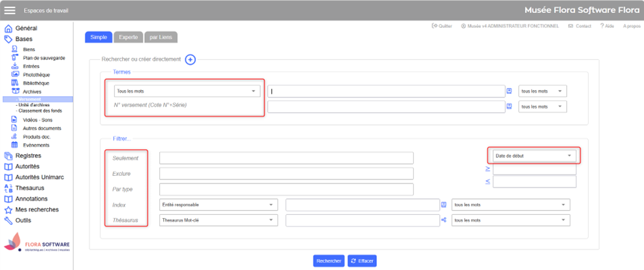
Task: Click the Mes recherches star icon
Action: click(x=8, y=210)
